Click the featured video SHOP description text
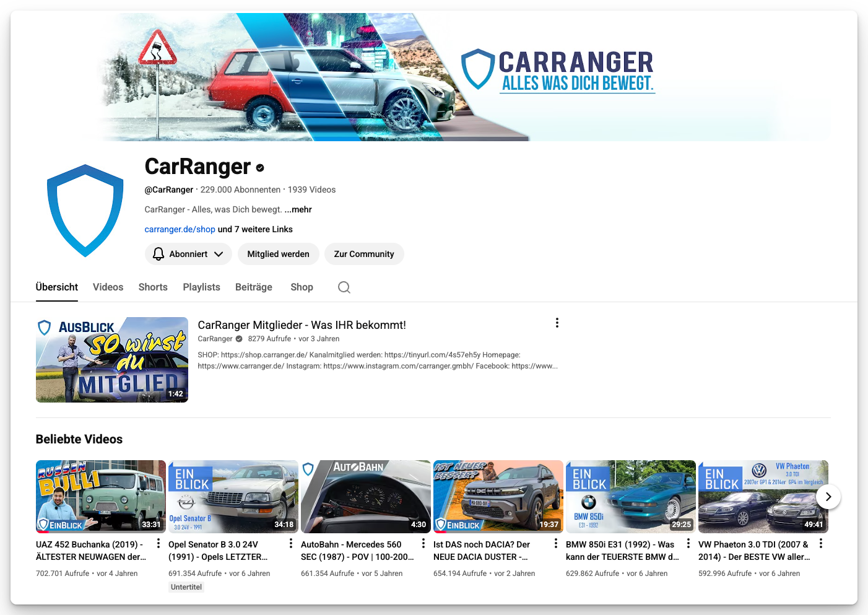The image size is (868, 615). (378, 360)
